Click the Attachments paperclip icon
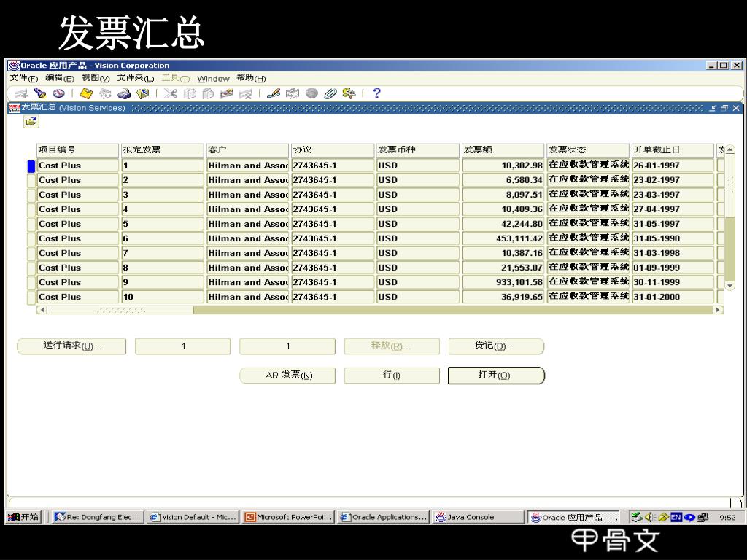The image size is (747, 560). click(330, 93)
